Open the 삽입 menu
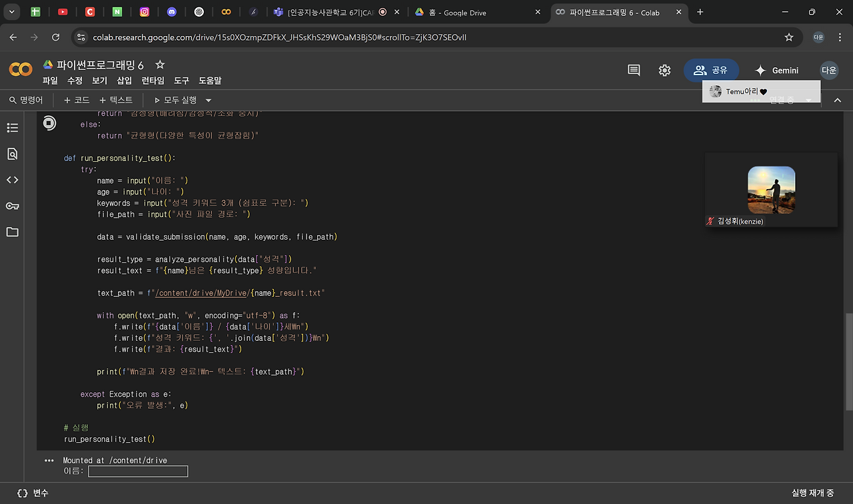The height and width of the screenshot is (504, 853). point(124,81)
